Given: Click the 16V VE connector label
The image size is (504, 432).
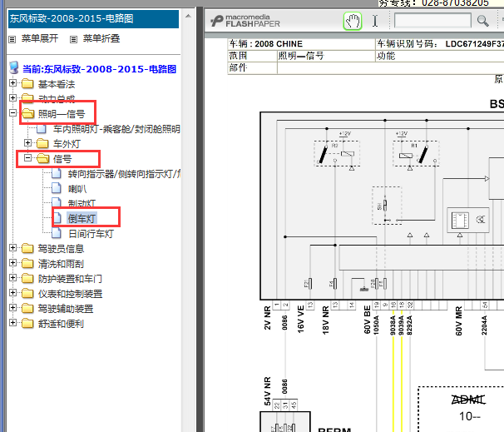Looking at the screenshot, I should point(300,319).
